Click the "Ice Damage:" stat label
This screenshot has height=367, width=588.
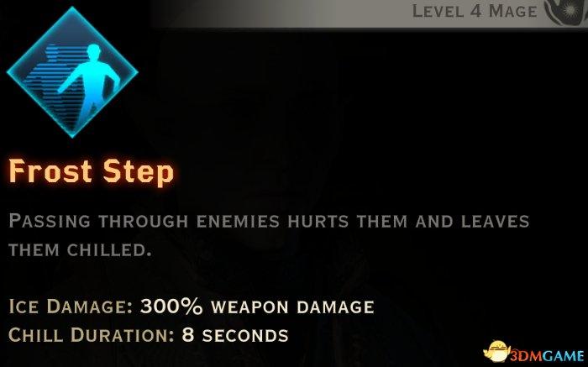tap(71, 307)
